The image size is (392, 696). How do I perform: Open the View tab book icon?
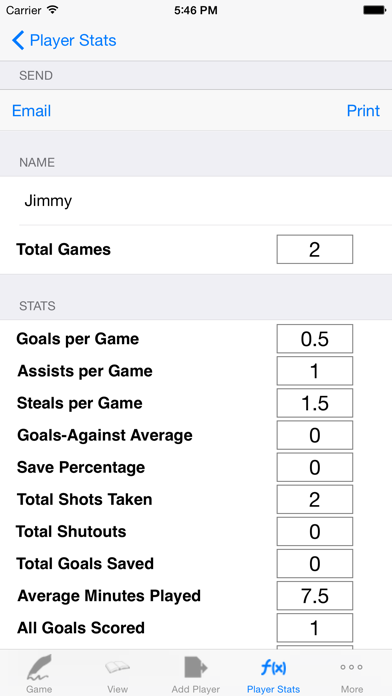pyautogui.click(x=117, y=667)
